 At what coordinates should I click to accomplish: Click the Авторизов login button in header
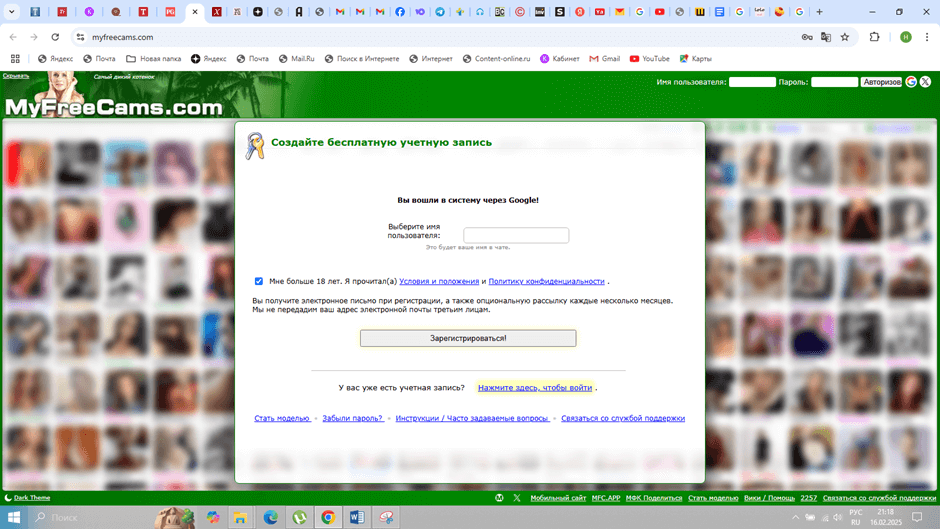click(x=881, y=82)
